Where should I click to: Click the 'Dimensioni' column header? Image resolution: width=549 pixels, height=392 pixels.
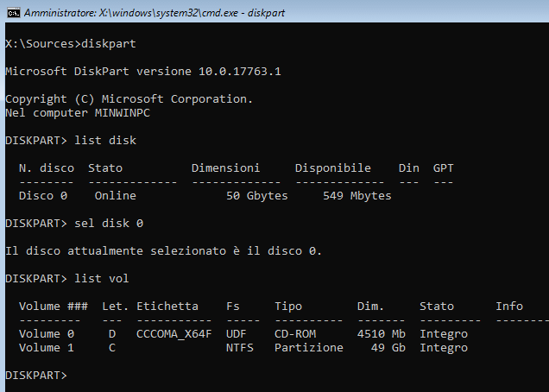225,168
